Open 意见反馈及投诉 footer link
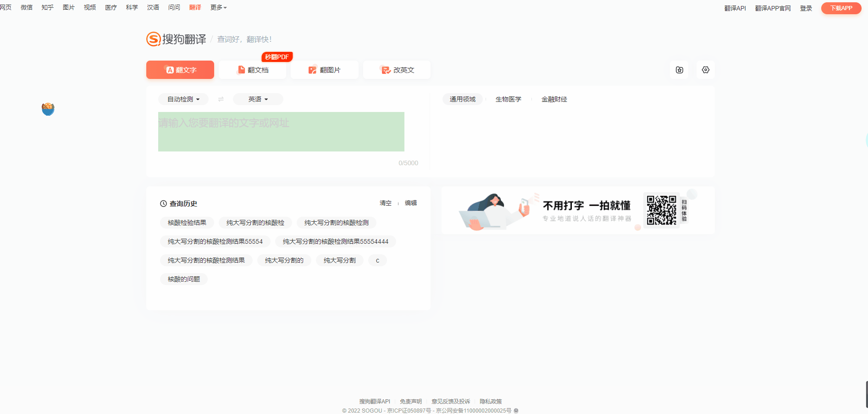Screen dimensions: 868x414 click(x=451, y=402)
